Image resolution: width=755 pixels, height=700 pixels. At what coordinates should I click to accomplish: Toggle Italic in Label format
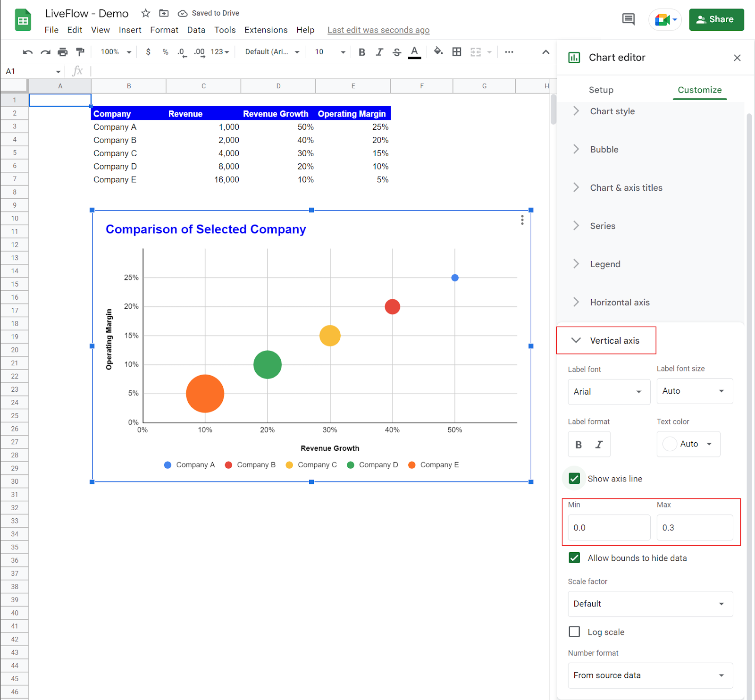pos(599,444)
